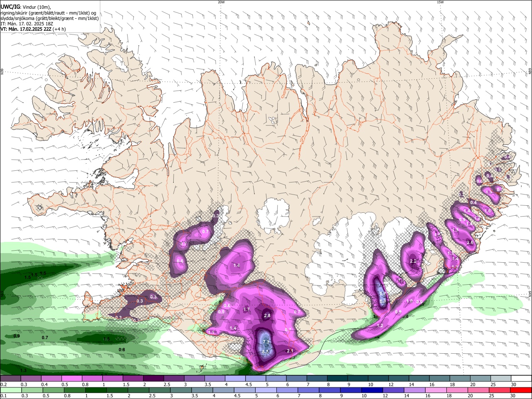Click the 20W longitude label
This screenshot has height=399, width=532.
coord(221,2)
